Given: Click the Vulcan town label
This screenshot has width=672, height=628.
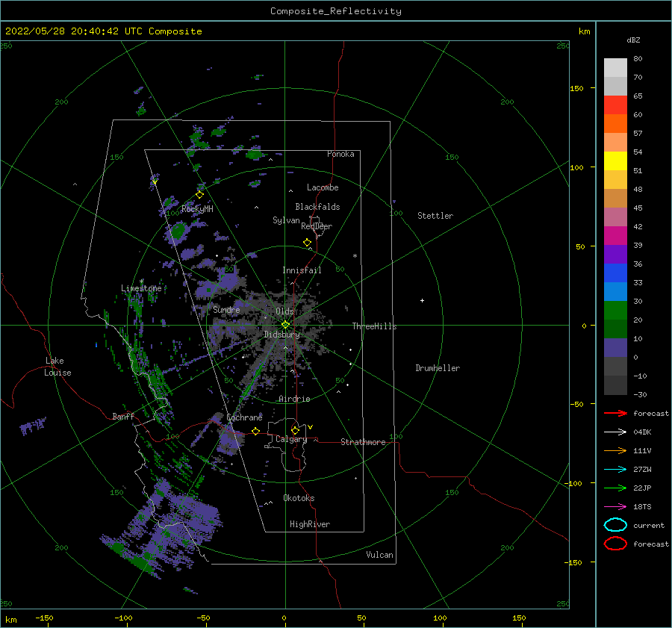Looking at the screenshot, I should (379, 555).
